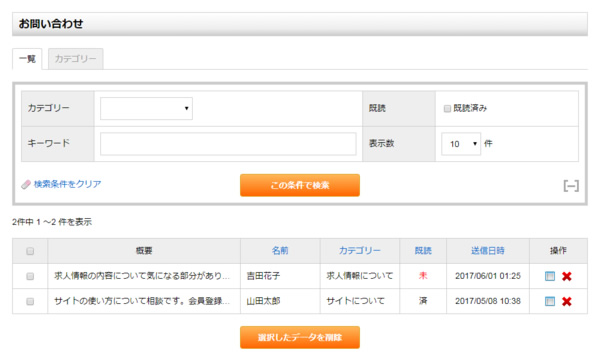This screenshot has width=600, height=361.
Task: Click name cell 吉田花子
Action: [263, 276]
